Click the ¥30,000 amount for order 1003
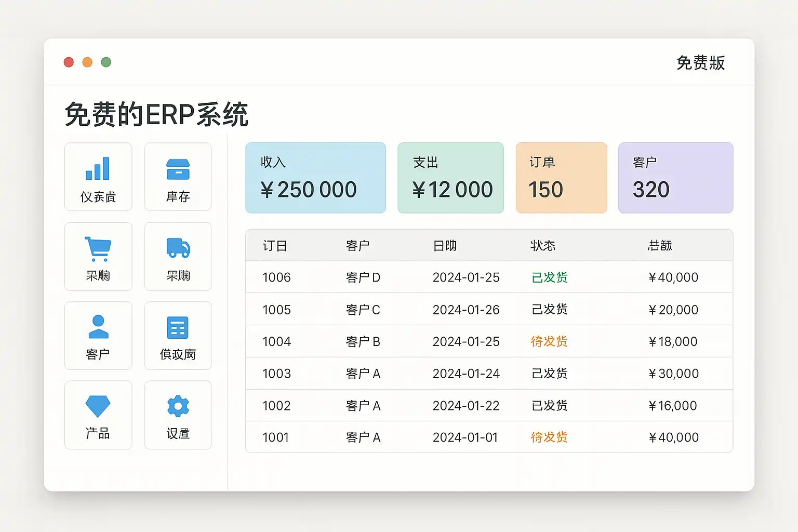This screenshot has width=798, height=532. click(673, 374)
